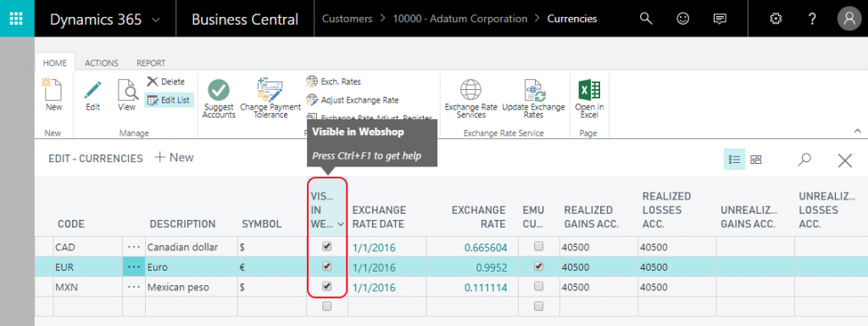Click + New next to Edit - Currencies
868x326 pixels.
click(x=174, y=157)
